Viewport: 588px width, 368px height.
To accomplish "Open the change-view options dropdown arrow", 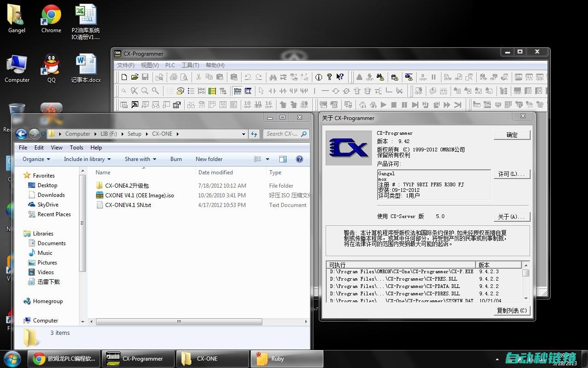I will pyautogui.click(x=268, y=159).
